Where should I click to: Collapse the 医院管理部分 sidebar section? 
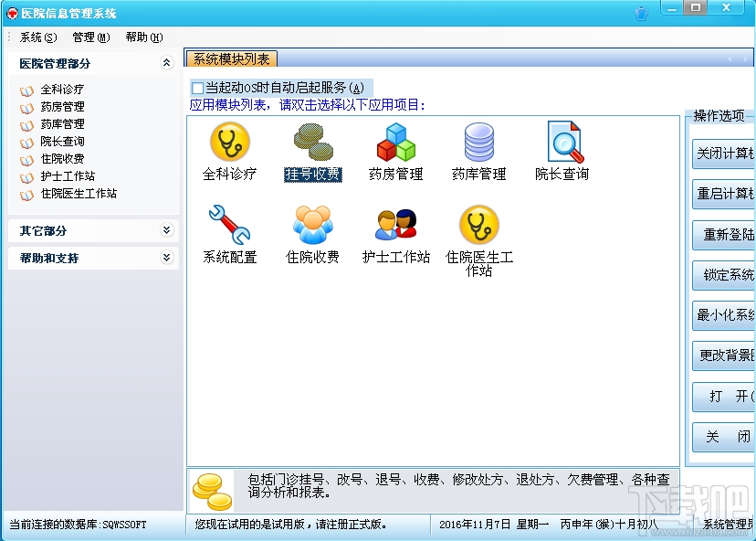166,63
